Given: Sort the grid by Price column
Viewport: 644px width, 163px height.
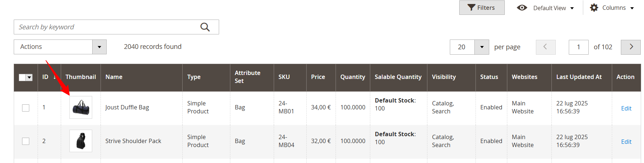Looking at the screenshot, I should [318, 77].
